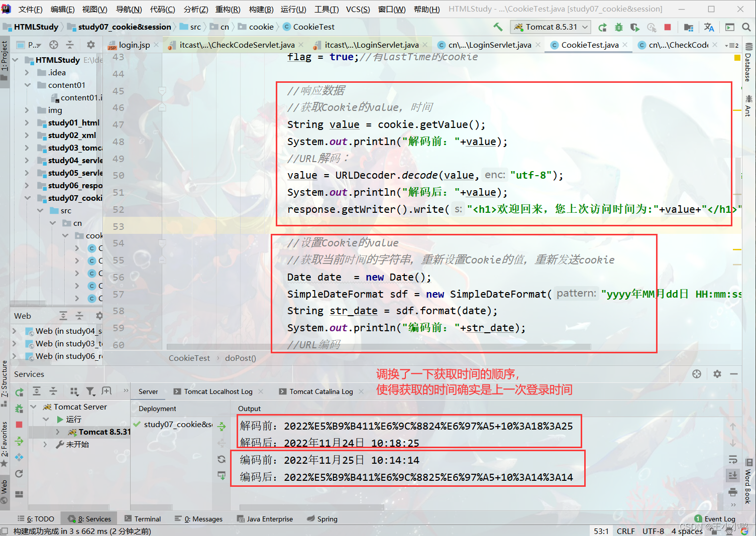Collapse all nodes in the Services tree toolbar
This screenshot has width=756, height=536.
(x=53, y=391)
